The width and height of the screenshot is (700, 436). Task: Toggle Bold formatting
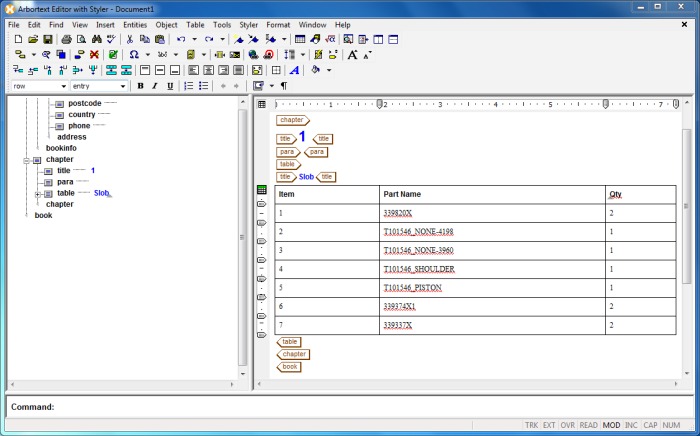(x=140, y=86)
